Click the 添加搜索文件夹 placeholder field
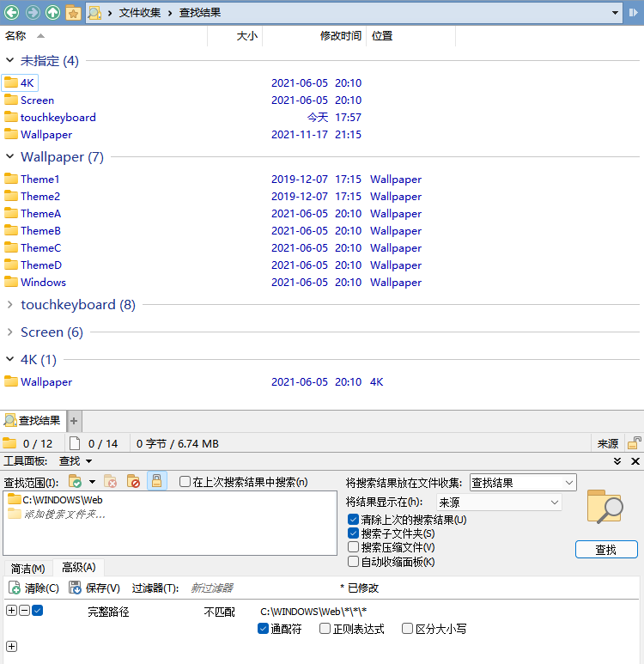644x664 pixels. coord(57,515)
